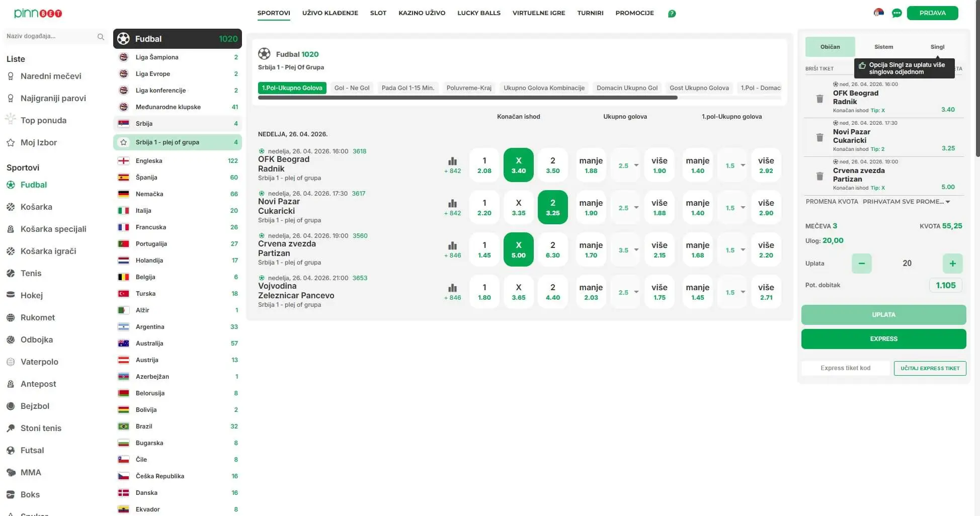This screenshot has height=516, width=980.
Task: Open 3.5 goals line dropdown for Crvena zvezda
Action: coord(625,250)
